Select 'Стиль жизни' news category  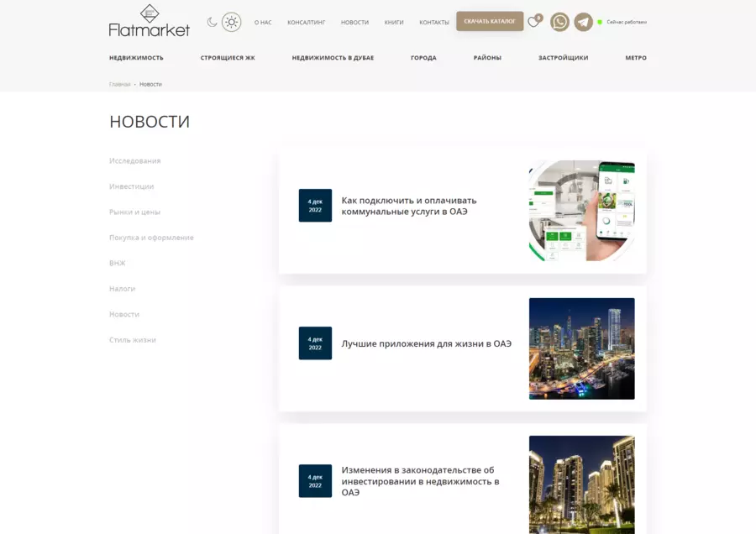coord(132,340)
